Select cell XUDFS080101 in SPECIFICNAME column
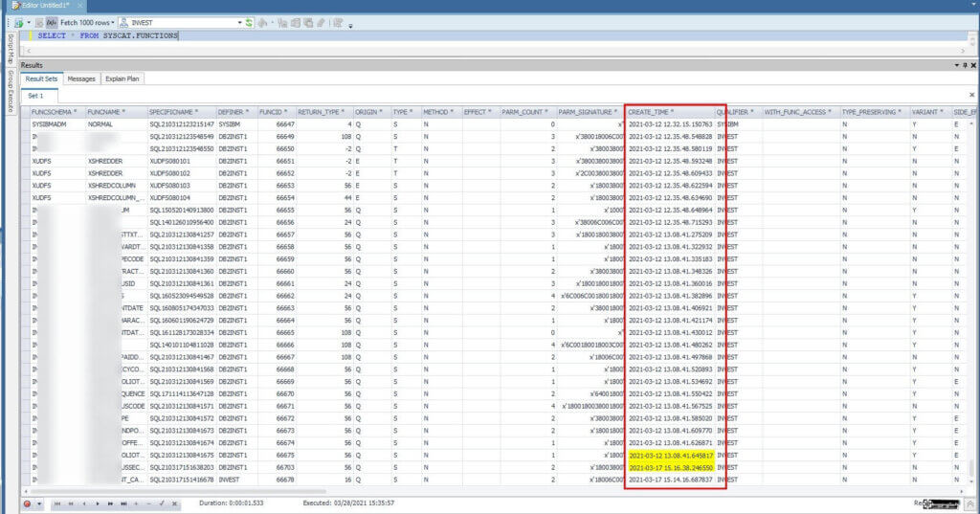The height and width of the screenshot is (514, 980). coord(181,162)
